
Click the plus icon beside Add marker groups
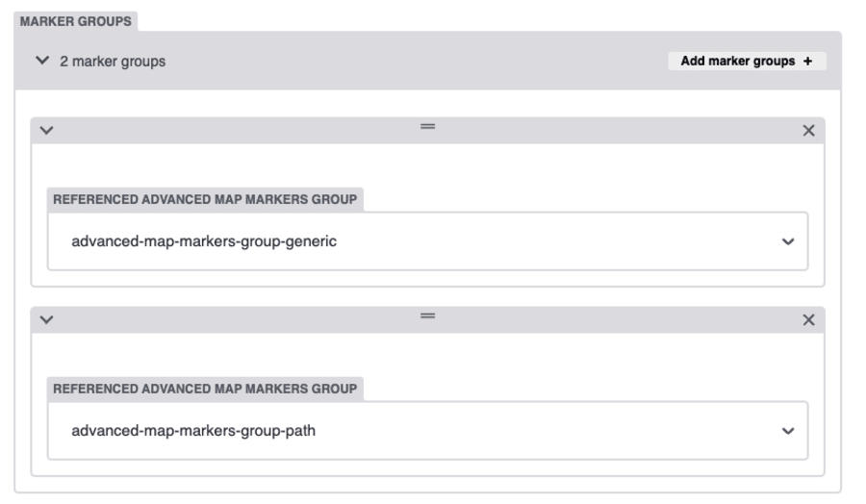(807, 61)
